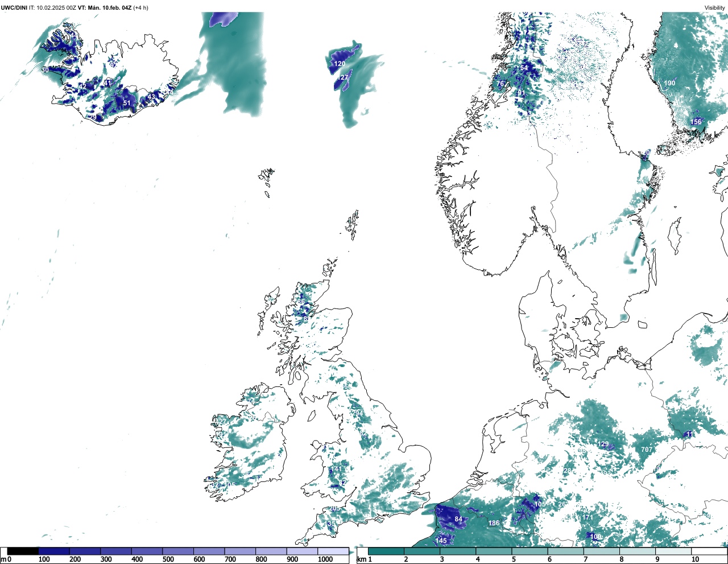Click the '5' tick on kilometre scale
Image resolution: width=728 pixels, height=564 pixels.
click(x=514, y=559)
